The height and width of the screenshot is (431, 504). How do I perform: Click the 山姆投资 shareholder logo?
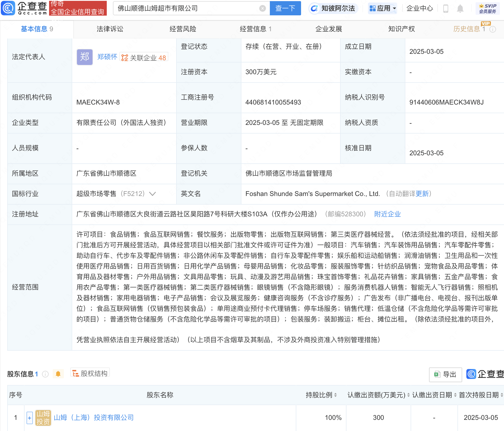point(43,418)
